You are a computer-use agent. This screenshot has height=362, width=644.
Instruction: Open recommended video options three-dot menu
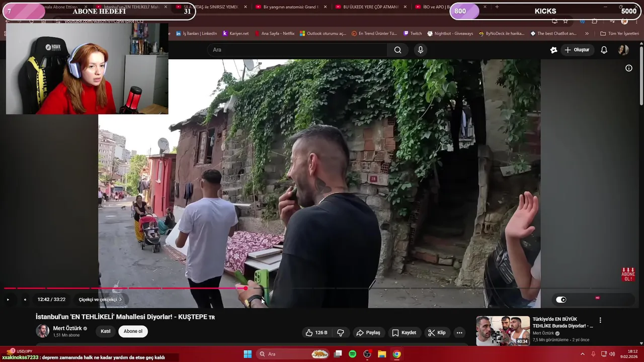600,320
